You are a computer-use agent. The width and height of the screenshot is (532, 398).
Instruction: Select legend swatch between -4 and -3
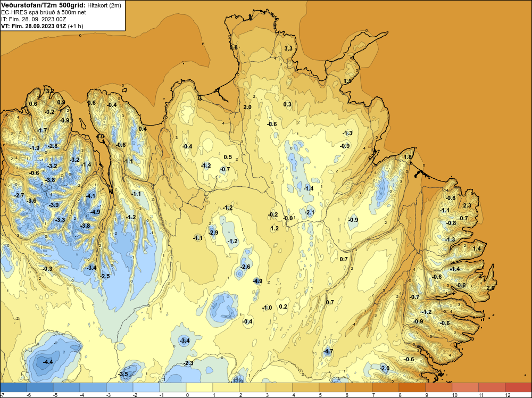(x=93, y=387)
